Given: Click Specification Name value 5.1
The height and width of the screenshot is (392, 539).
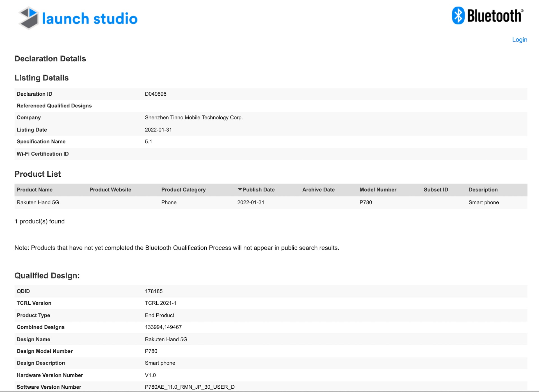Looking at the screenshot, I should [x=149, y=142].
